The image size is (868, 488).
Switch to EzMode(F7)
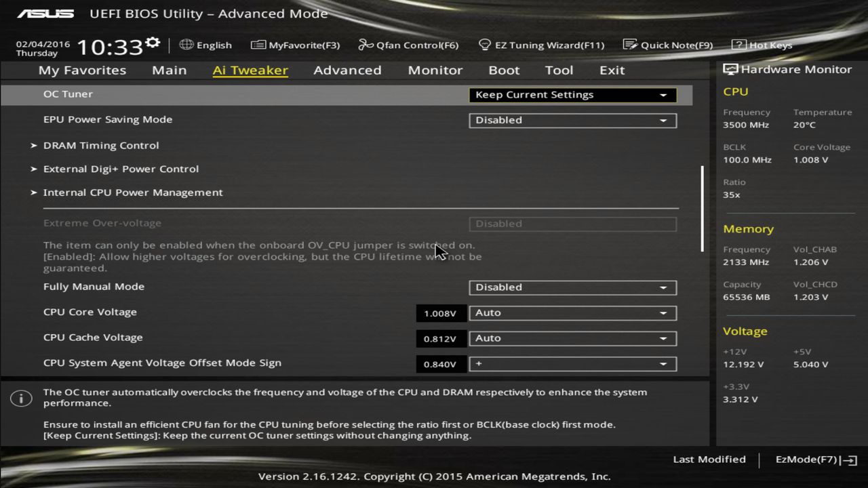point(816,460)
